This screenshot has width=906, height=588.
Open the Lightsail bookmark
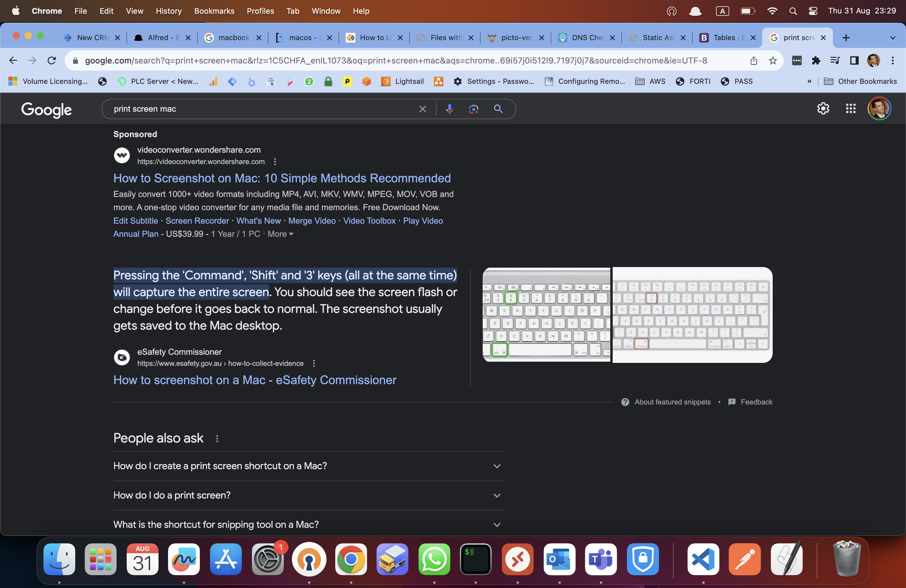click(402, 81)
